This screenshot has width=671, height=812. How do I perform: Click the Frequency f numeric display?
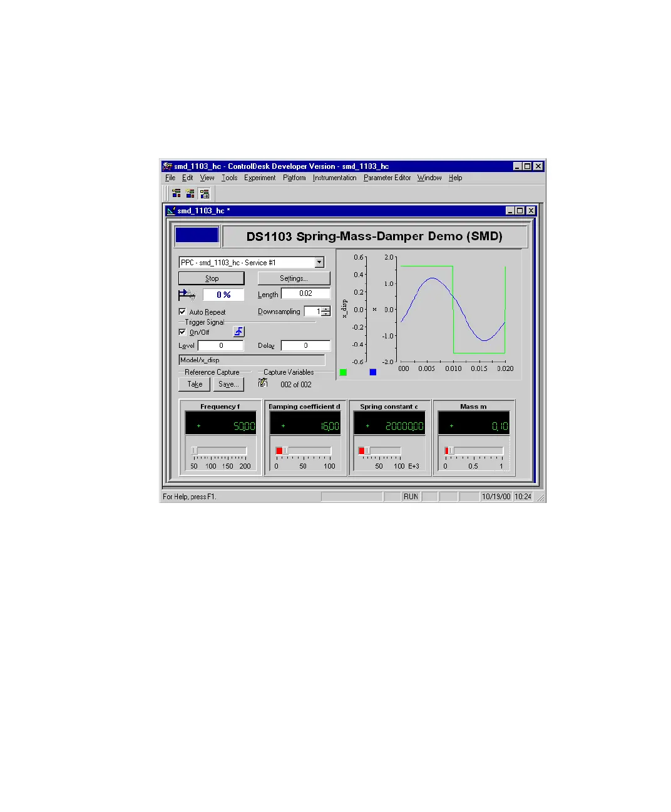(220, 424)
